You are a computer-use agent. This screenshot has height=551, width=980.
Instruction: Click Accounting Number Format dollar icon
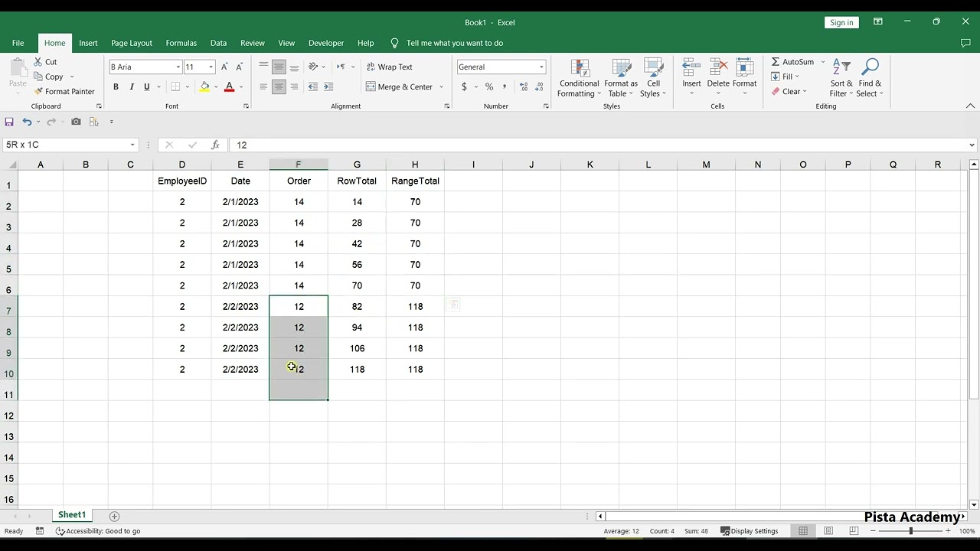(464, 86)
